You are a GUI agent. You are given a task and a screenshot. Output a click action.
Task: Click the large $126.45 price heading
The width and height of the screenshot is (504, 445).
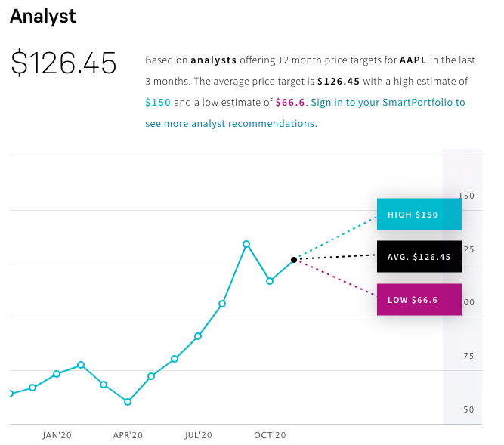[x=63, y=63]
